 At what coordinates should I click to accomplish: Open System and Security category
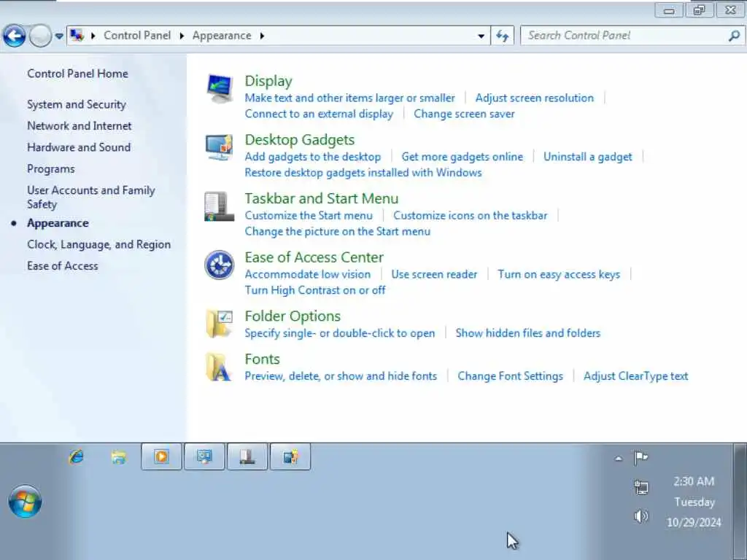pos(77,105)
